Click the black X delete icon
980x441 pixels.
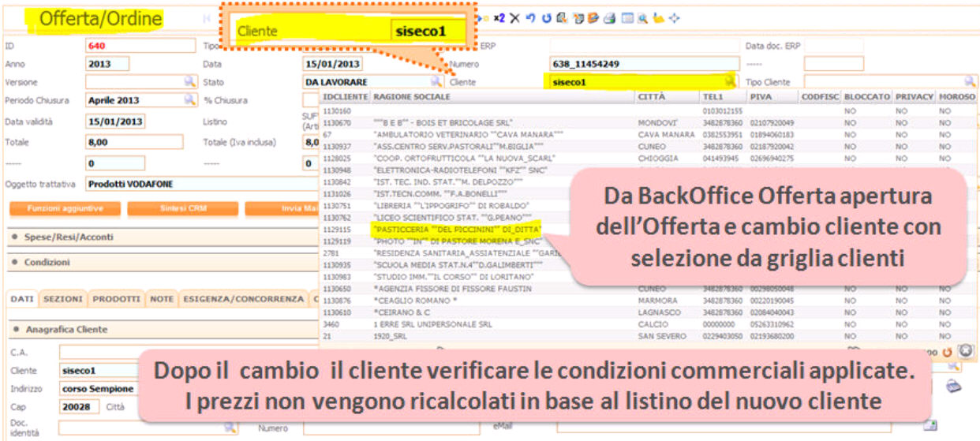click(x=514, y=18)
